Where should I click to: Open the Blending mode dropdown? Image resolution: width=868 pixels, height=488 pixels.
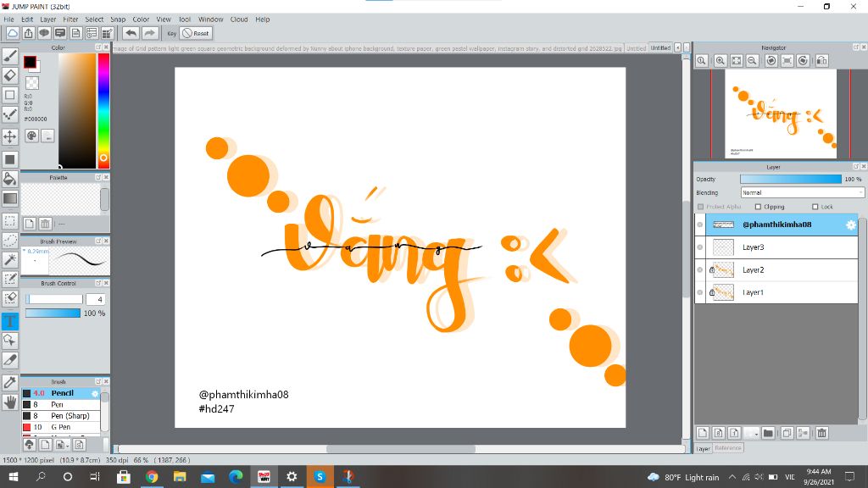pyautogui.click(x=802, y=192)
